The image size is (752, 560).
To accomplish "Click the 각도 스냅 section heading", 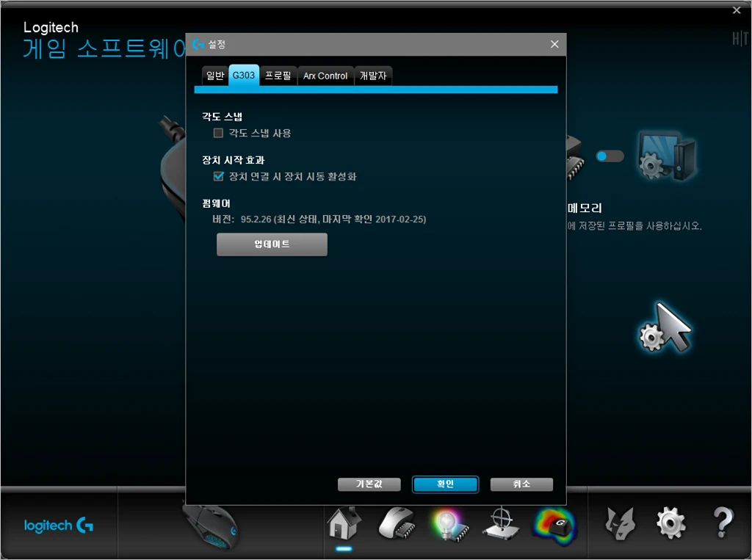I will [x=222, y=117].
